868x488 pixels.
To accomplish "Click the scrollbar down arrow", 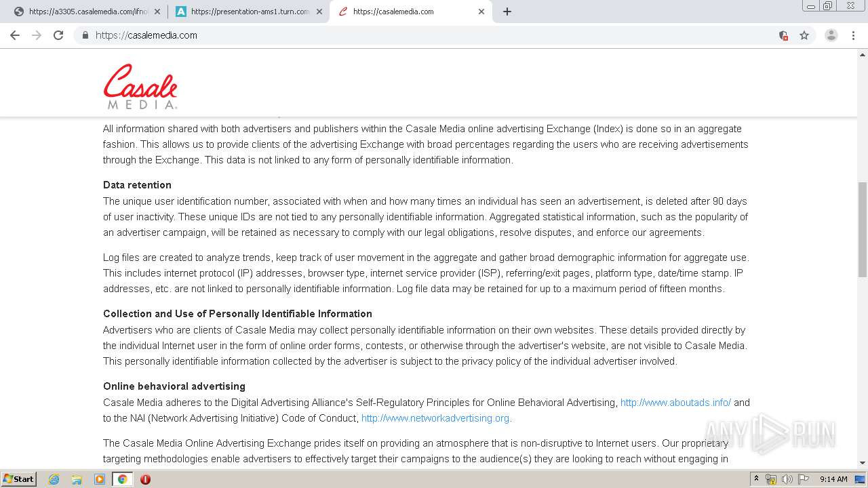I will pyautogui.click(x=863, y=463).
